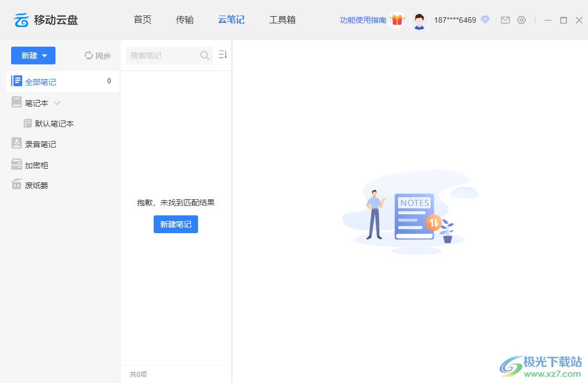Click the mail envelope icon

[x=505, y=20]
